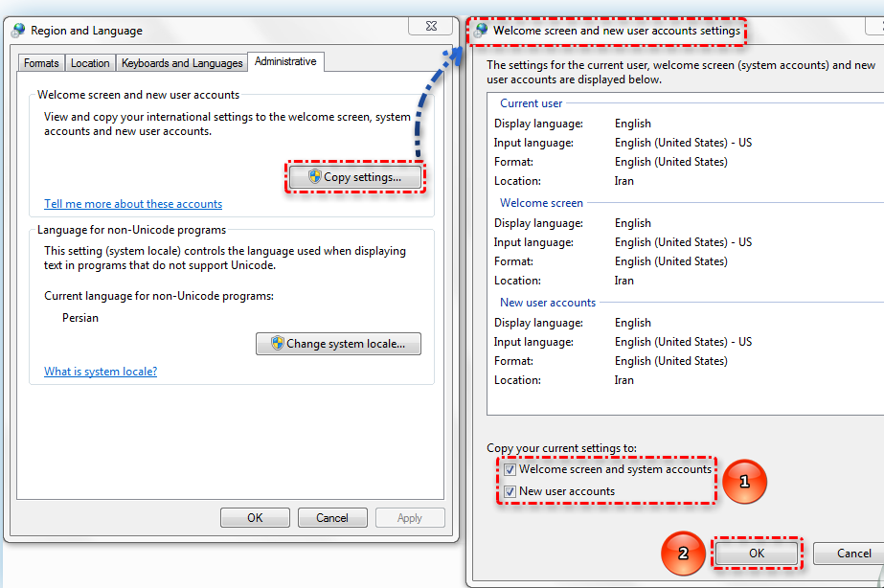This screenshot has width=884, height=588.
Task: Go to the Administrative tab
Action: click(285, 61)
